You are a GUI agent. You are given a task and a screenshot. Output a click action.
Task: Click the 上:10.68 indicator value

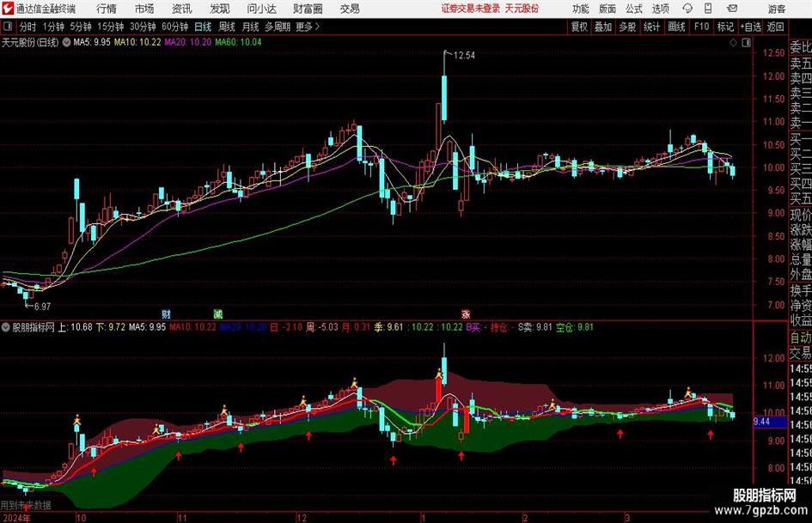tap(75, 327)
